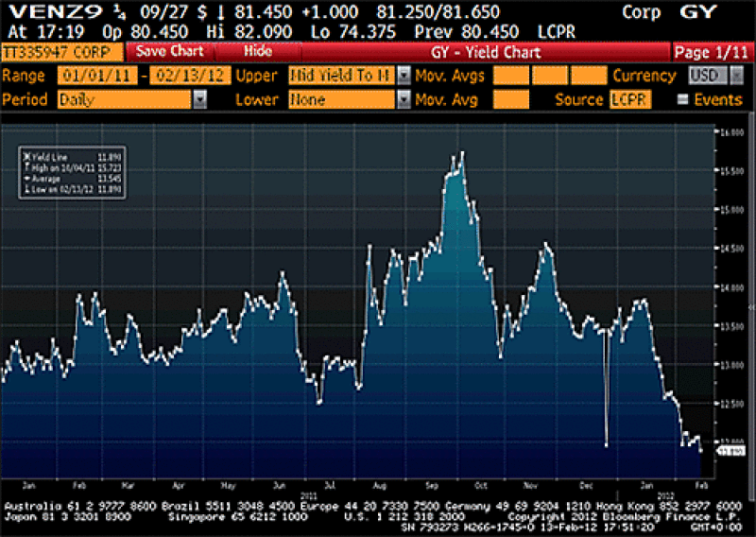Image resolution: width=756 pixels, height=537 pixels.
Task: Click the Upper Mid Yield To M field
Action: (342, 76)
